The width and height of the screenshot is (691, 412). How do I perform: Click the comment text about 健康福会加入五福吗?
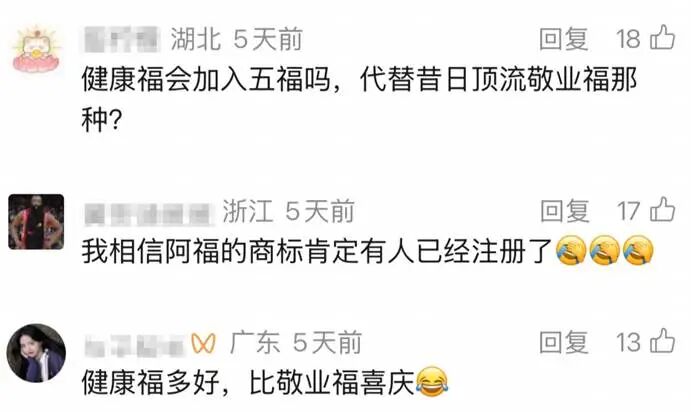coord(359,100)
